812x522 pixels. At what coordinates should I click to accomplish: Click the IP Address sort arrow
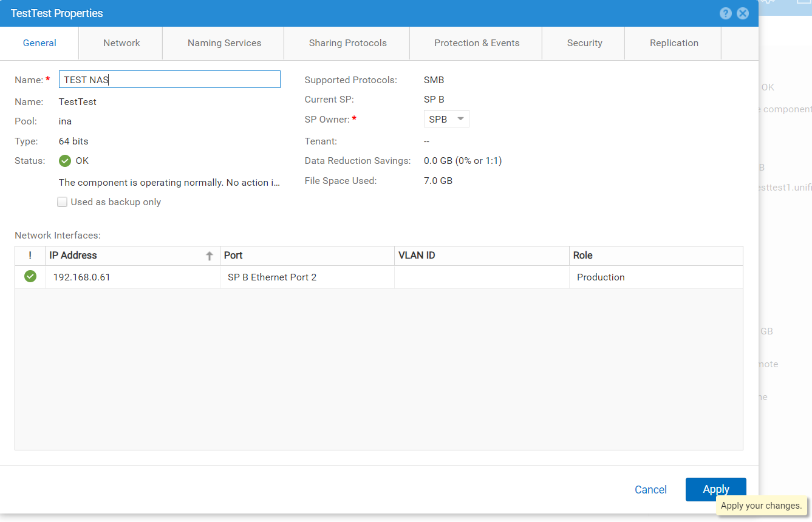coord(210,256)
